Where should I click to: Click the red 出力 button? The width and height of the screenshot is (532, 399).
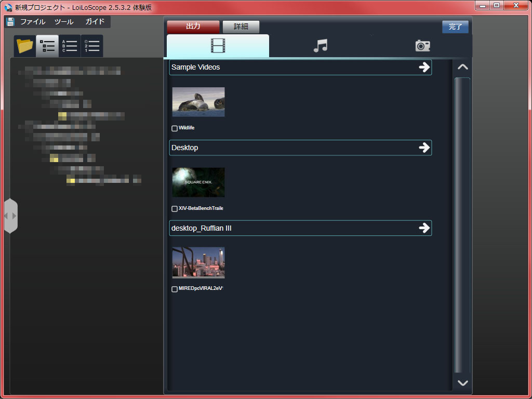[x=193, y=27]
